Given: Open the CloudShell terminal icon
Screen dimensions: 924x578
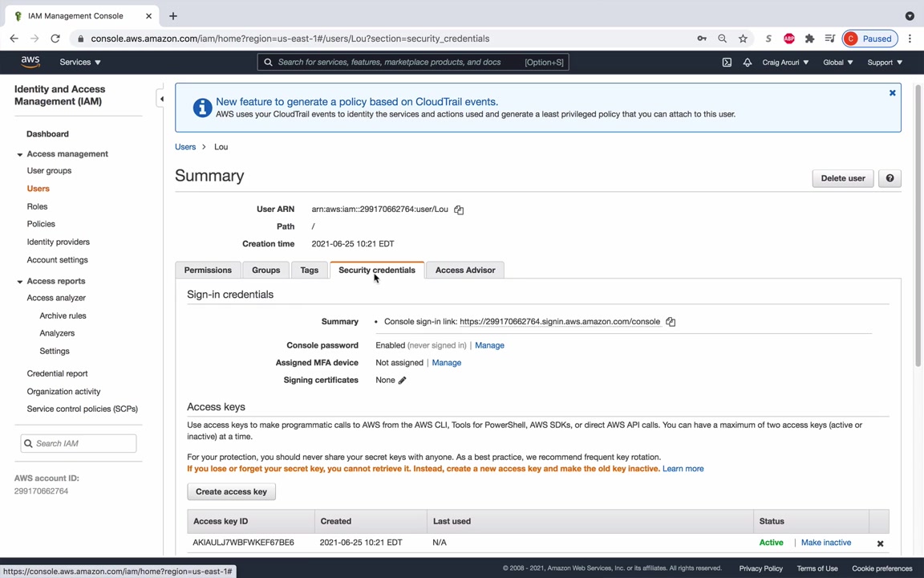Looking at the screenshot, I should [727, 62].
